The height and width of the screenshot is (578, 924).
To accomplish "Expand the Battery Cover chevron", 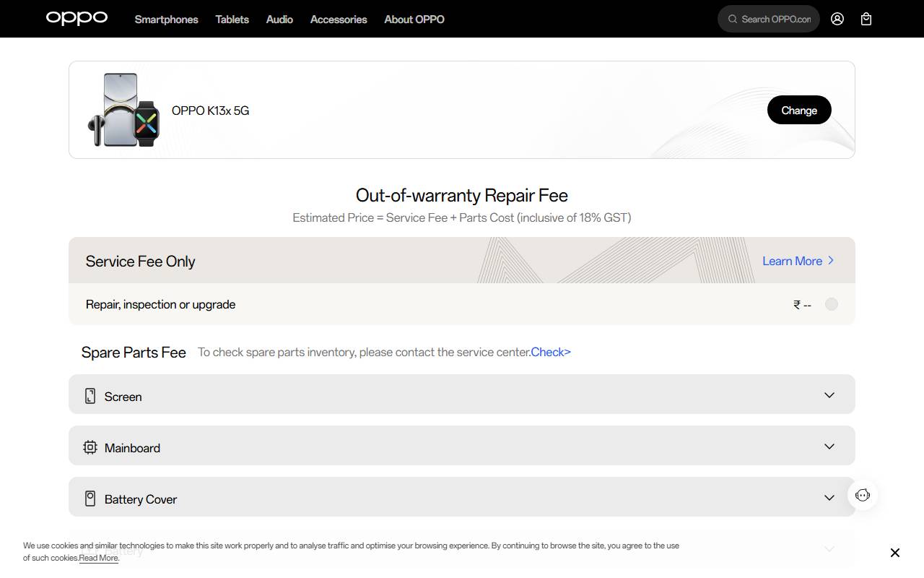I will point(829,498).
